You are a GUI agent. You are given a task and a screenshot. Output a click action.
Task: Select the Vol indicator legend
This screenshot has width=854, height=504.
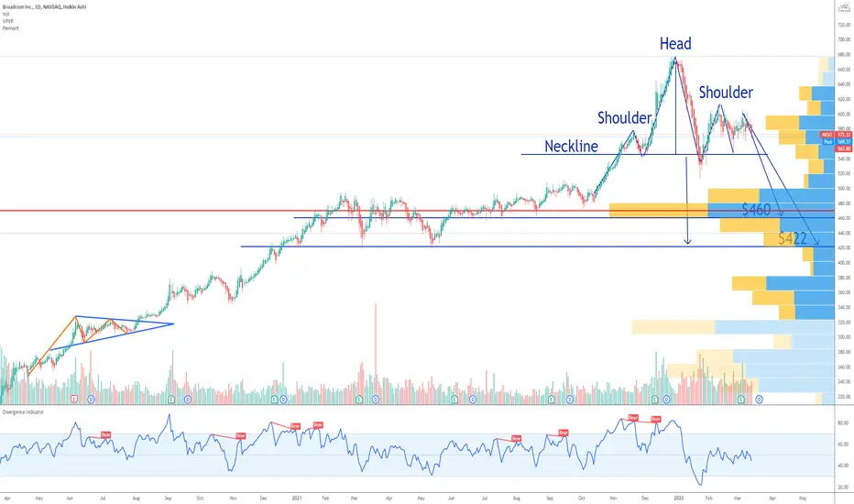(x=5, y=14)
